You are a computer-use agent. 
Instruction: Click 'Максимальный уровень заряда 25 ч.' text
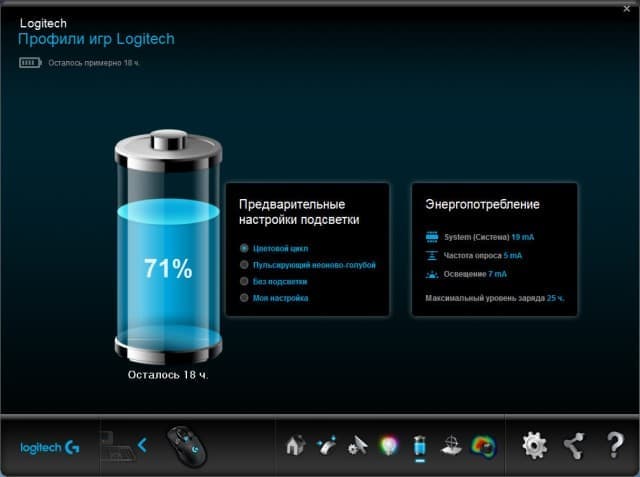click(x=495, y=298)
